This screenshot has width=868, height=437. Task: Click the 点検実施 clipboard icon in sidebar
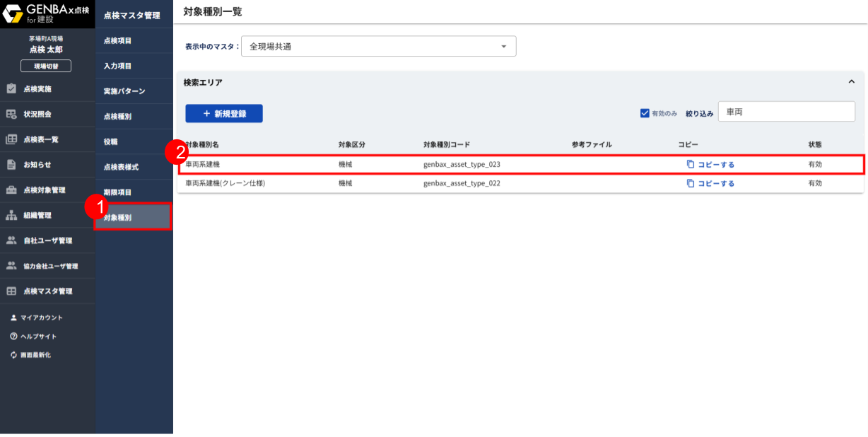click(11, 89)
